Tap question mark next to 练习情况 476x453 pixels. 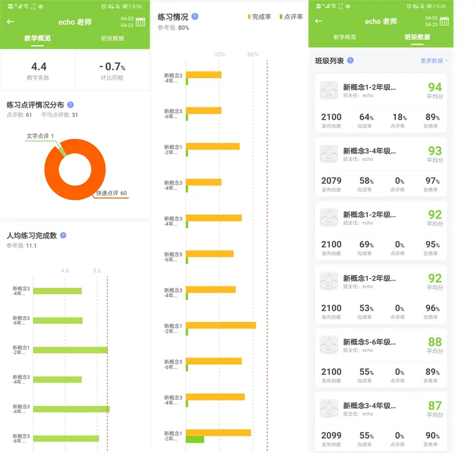195,17
